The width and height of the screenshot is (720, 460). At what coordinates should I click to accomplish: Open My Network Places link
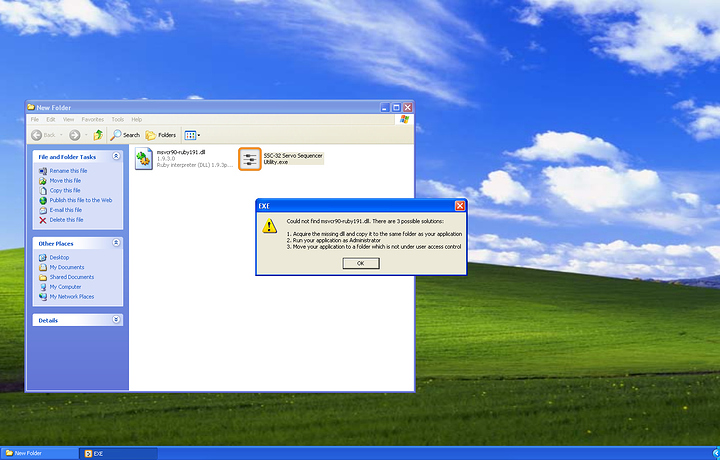pyautogui.click(x=72, y=297)
